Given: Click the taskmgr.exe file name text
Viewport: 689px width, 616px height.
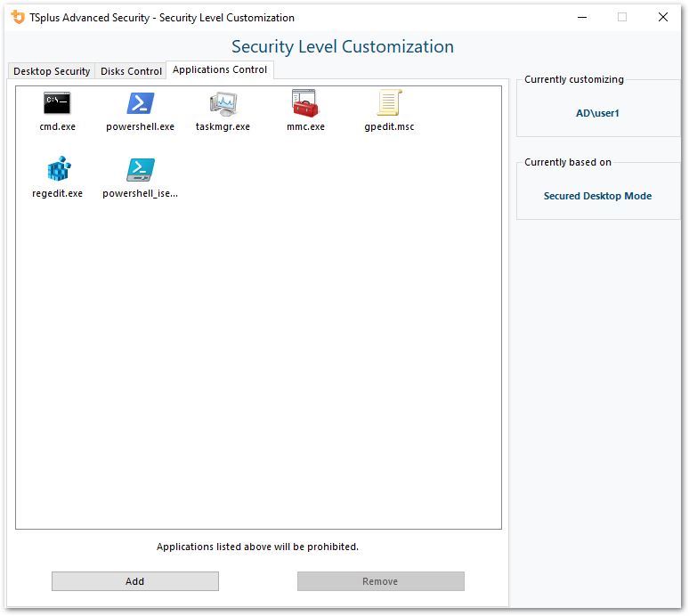Looking at the screenshot, I should pos(223,127).
